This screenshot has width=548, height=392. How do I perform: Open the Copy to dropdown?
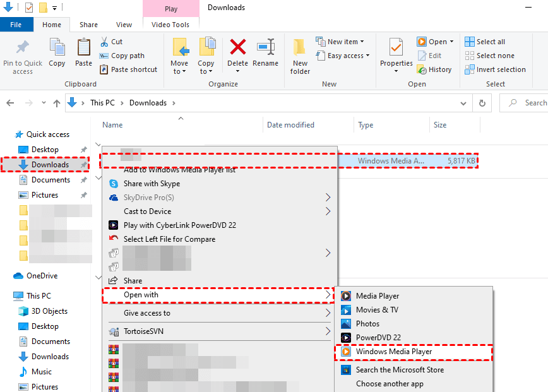[206, 67]
